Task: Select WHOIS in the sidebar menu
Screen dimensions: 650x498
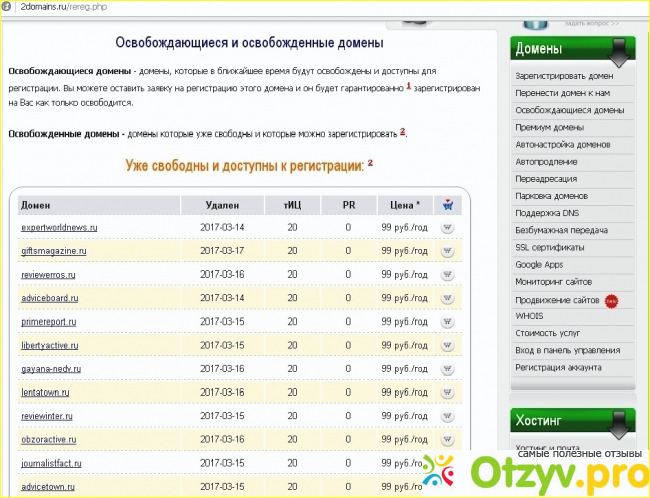Action: 530,316
